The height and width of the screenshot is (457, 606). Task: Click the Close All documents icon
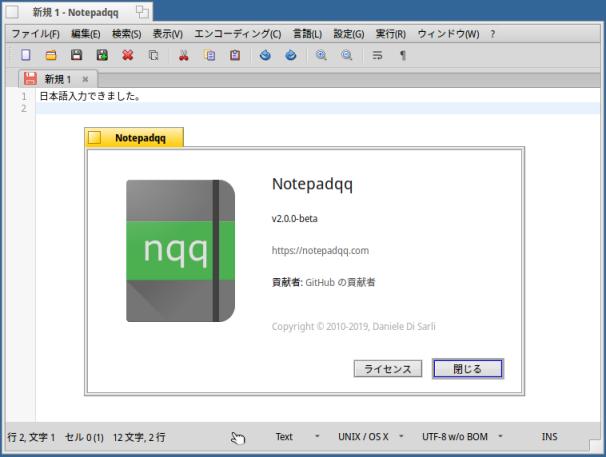pos(153,55)
